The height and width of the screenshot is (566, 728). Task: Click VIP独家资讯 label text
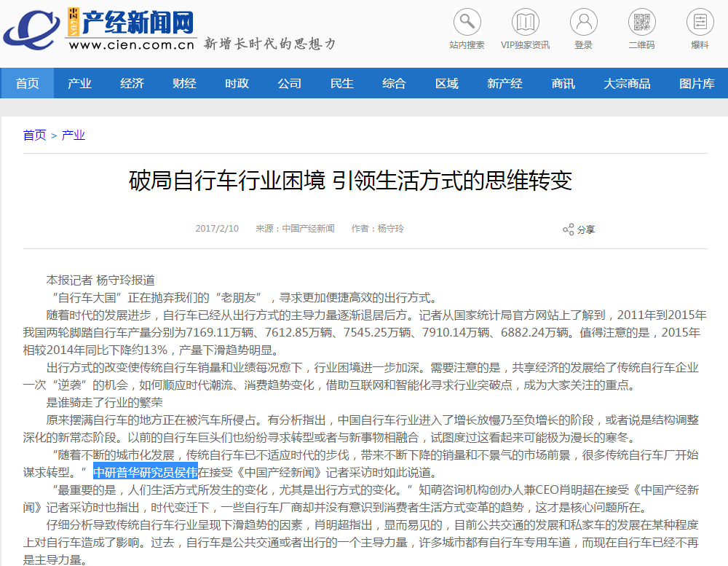(x=525, y=45)
